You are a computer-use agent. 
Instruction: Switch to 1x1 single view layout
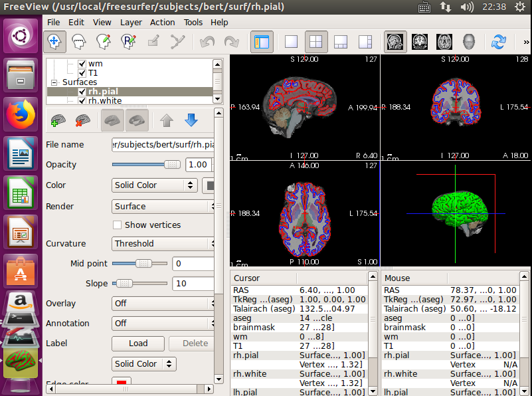[x=291, y=42]
